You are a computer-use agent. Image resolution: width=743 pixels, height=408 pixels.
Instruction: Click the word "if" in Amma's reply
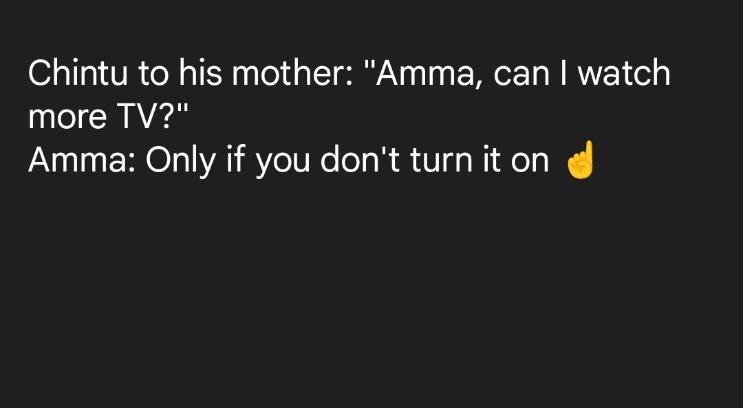coord(235,162)
